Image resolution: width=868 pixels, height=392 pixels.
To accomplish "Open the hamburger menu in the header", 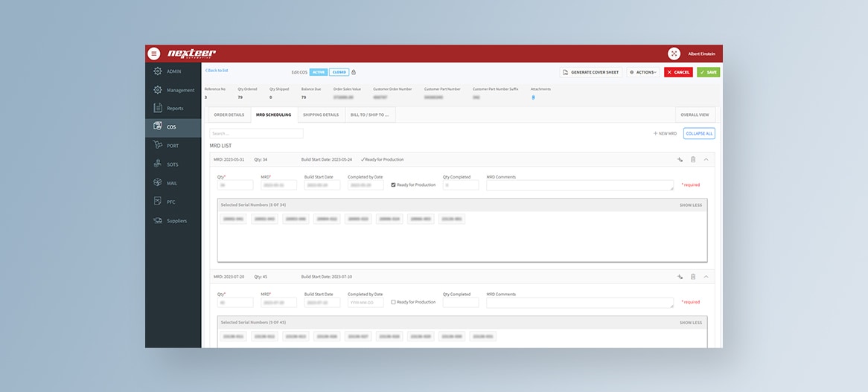I will click(x=154, y=54).
